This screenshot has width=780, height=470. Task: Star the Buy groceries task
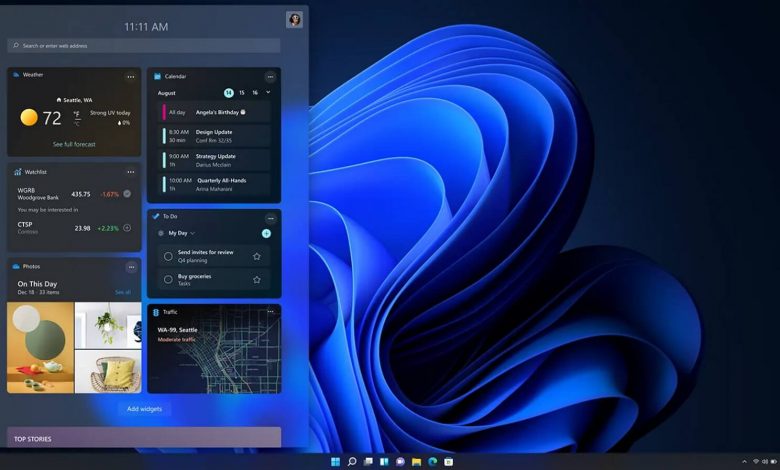click(257, 280)
